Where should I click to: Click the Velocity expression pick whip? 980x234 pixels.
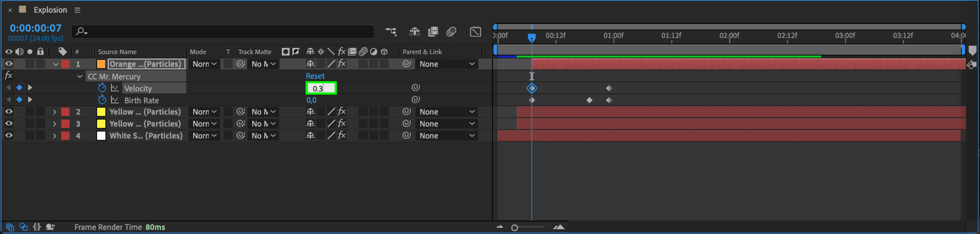pyautogui.click(x=415, y=88)
